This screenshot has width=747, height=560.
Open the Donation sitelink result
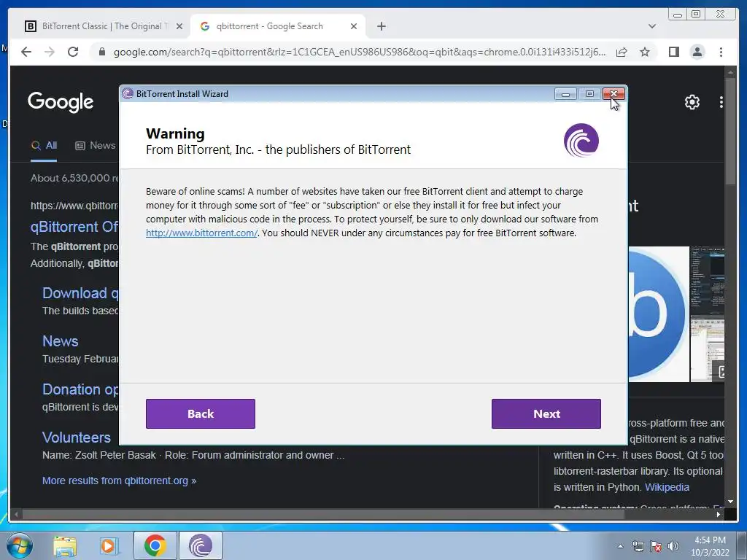coord(80,389)
